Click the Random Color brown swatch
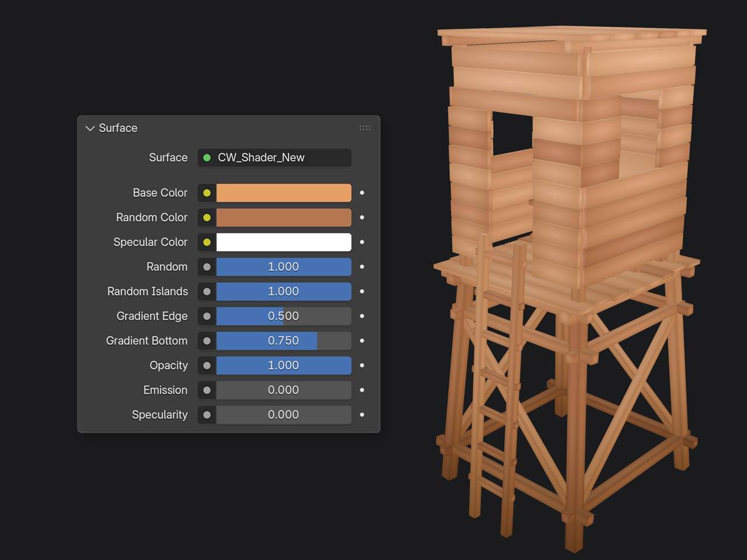The height and width of the screenshot is (560, 747). 284,218
